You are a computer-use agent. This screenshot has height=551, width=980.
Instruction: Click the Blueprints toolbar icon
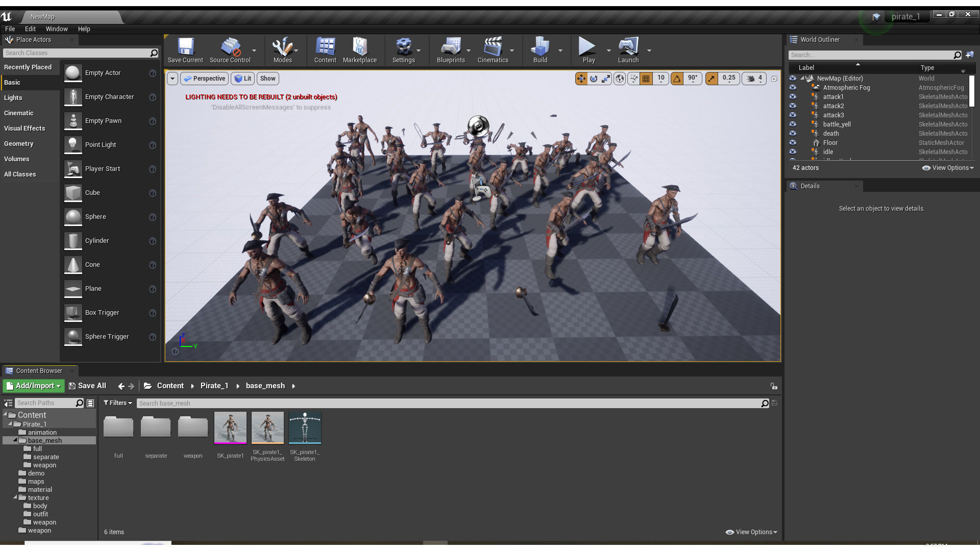click(450, 49)
